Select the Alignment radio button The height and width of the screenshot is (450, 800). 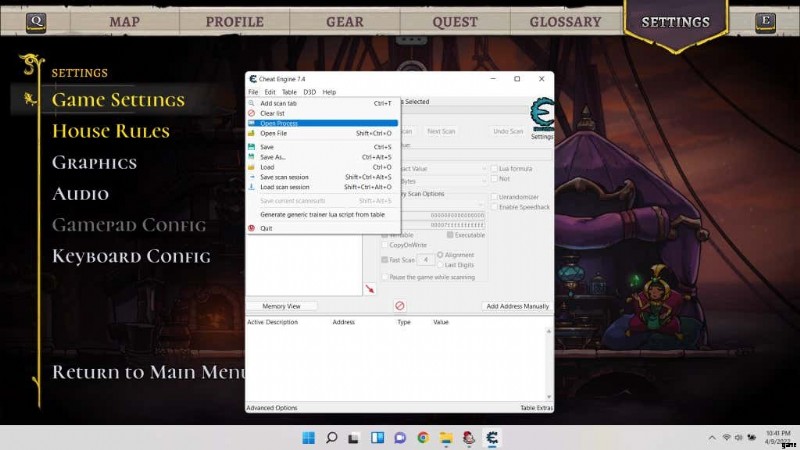(x=440, y=255)
